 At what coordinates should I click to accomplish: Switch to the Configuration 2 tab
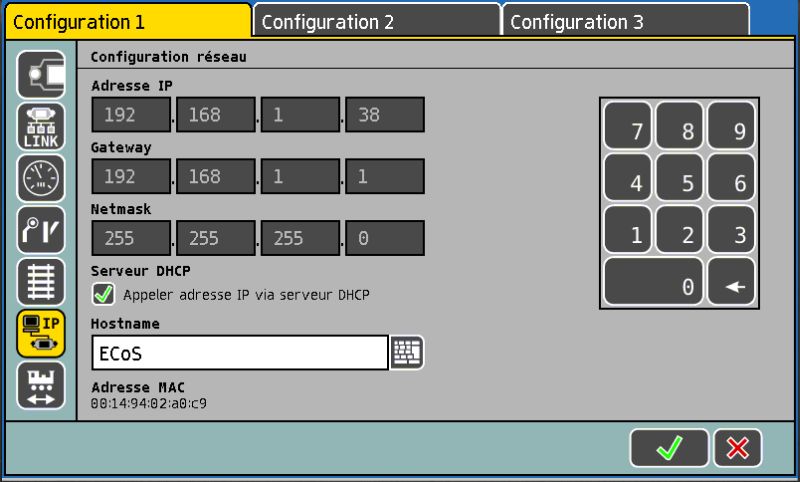click(x=375, y=21)
